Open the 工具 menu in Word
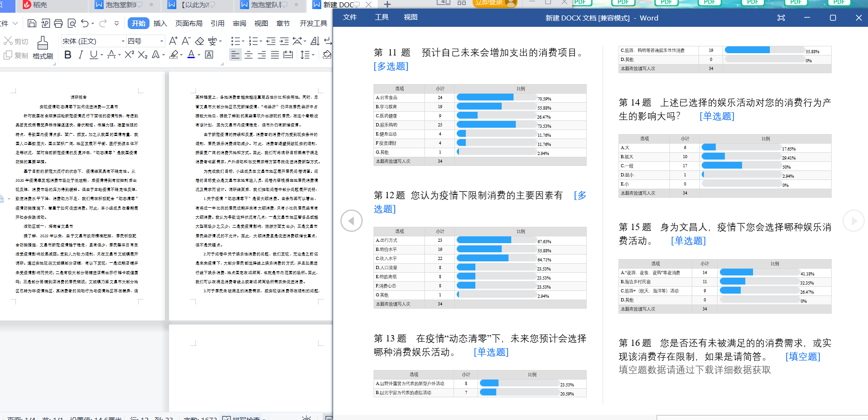Image resolution: width=868 pixels, height=420 pixels. pos(381,17)
